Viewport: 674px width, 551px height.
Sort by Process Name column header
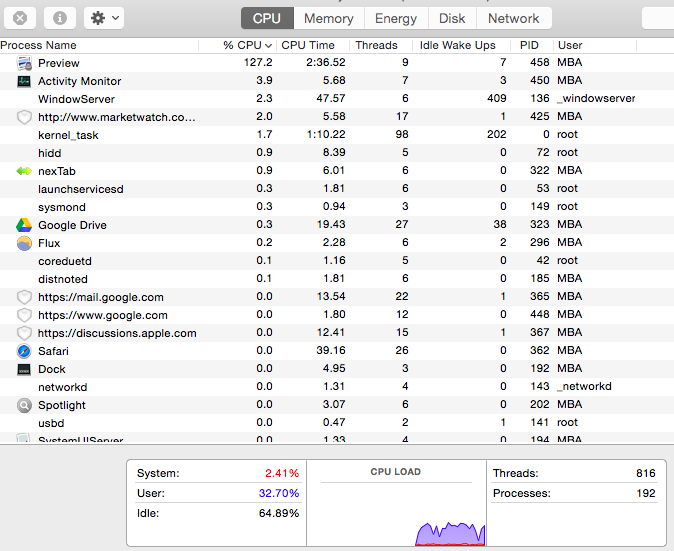tap(99, 45)
